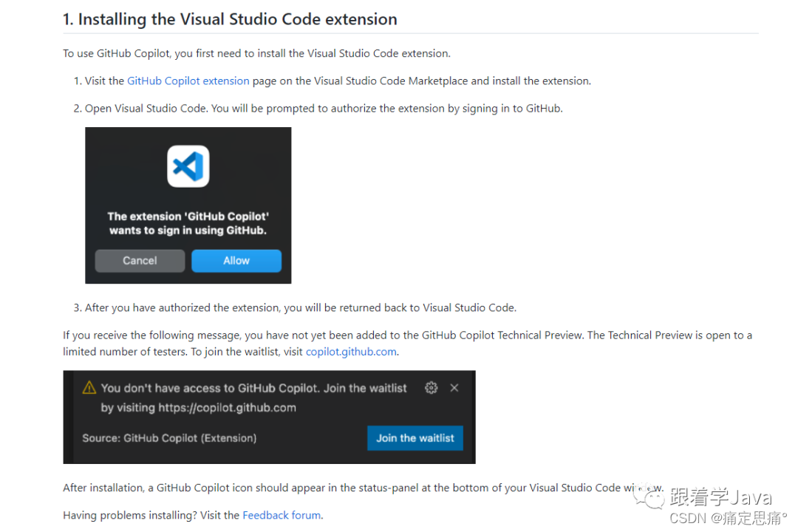
Task: Click the 跟着学Java watermark text
Action: click(720, 497)
